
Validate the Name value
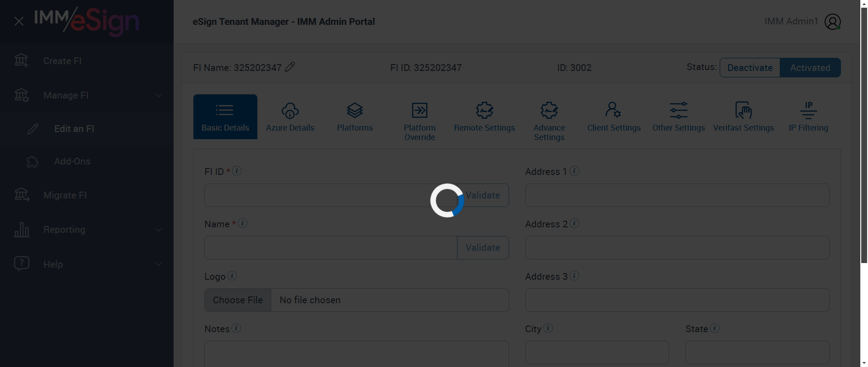tap(483, 248)
